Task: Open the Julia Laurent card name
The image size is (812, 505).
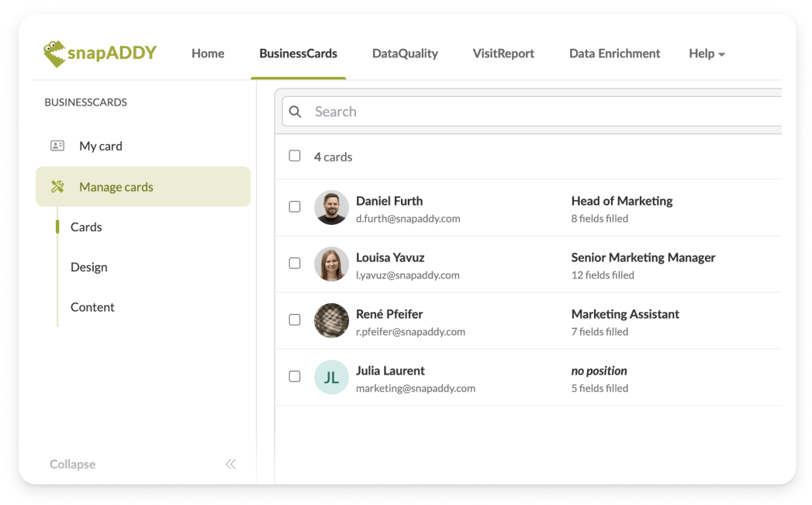Action: point(390,371)
